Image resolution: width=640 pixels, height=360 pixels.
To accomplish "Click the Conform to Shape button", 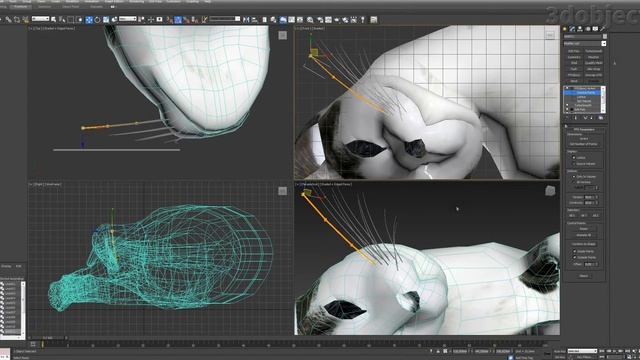I will [584, 244].
